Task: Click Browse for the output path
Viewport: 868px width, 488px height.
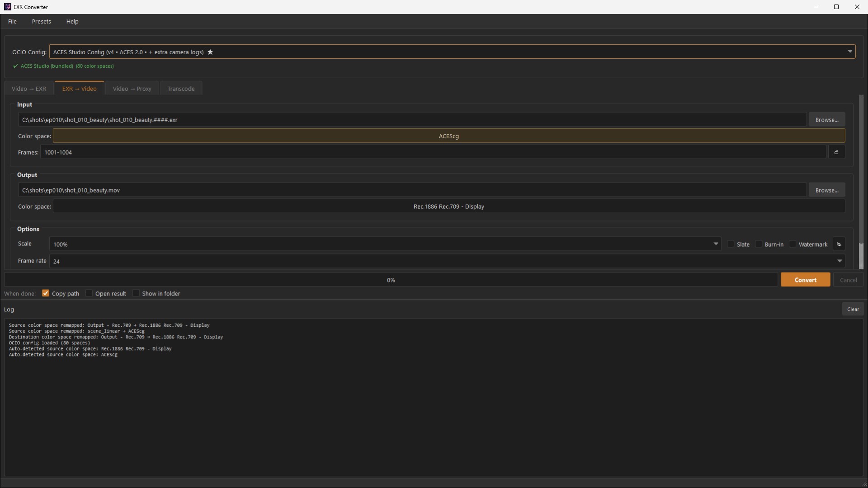Action: 827,190
